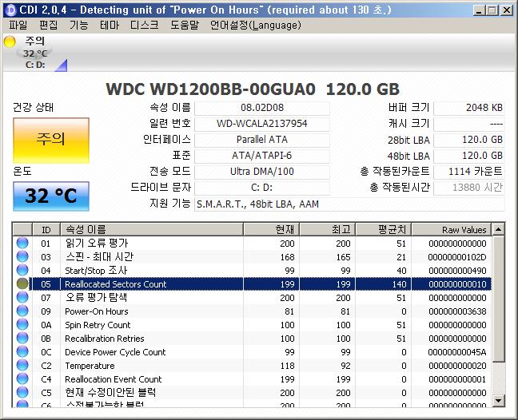Open the 도움말 menu
Screen dimensions: 518x420
(x=185, y=25)
